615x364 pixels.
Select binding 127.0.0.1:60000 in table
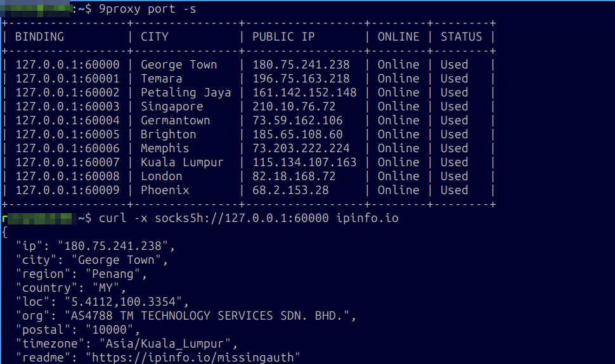pos(67,64)
